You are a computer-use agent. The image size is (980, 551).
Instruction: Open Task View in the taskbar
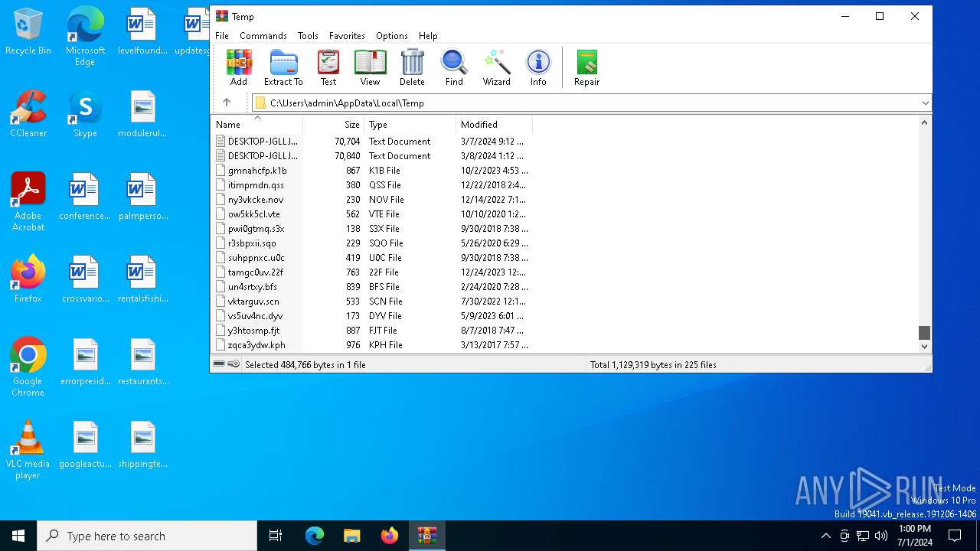[276, 536]
